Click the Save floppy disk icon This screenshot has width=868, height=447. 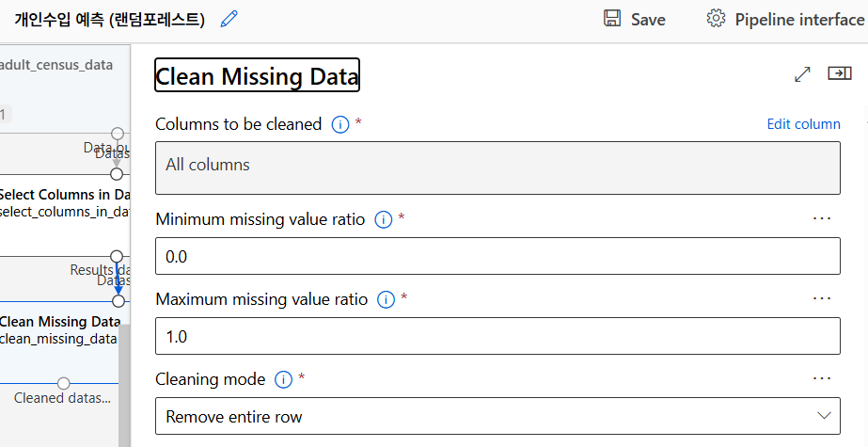[612, 19]
